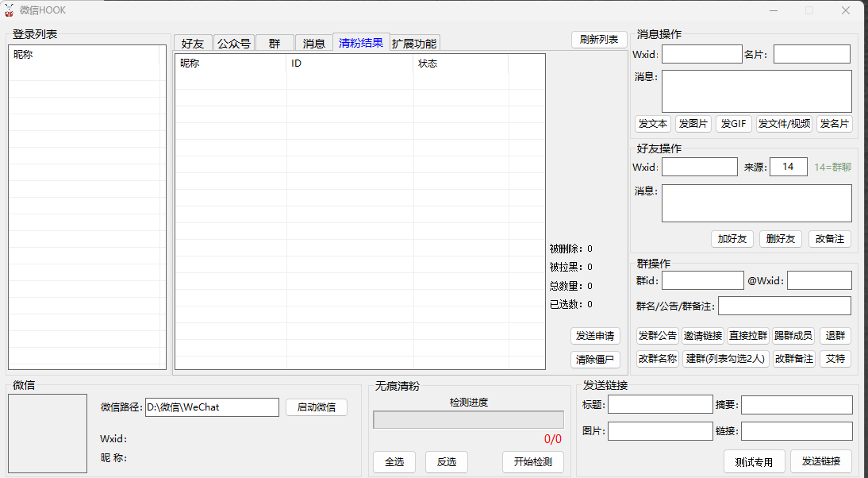Image resolution: width=868 pixels, height=478 pixels.
Task: Click the 微信HOOK app icon in title bar
Action: 10,10
